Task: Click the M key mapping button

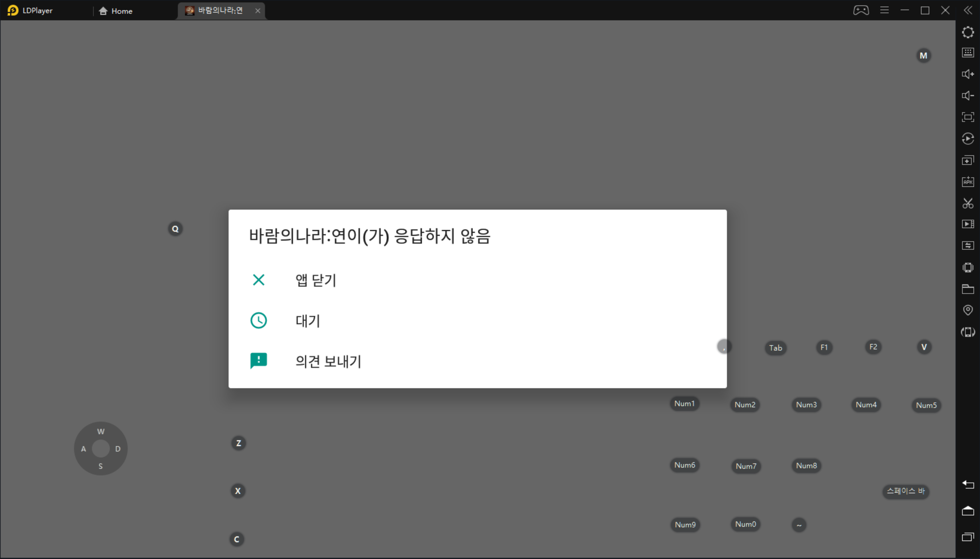Action: [923, 56]
